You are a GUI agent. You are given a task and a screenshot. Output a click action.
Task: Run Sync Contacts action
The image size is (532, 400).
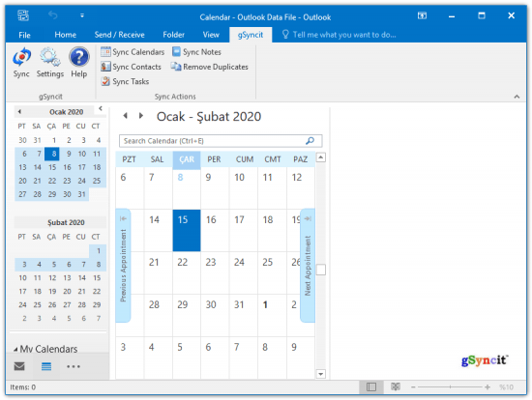click(x=131, y=67)
